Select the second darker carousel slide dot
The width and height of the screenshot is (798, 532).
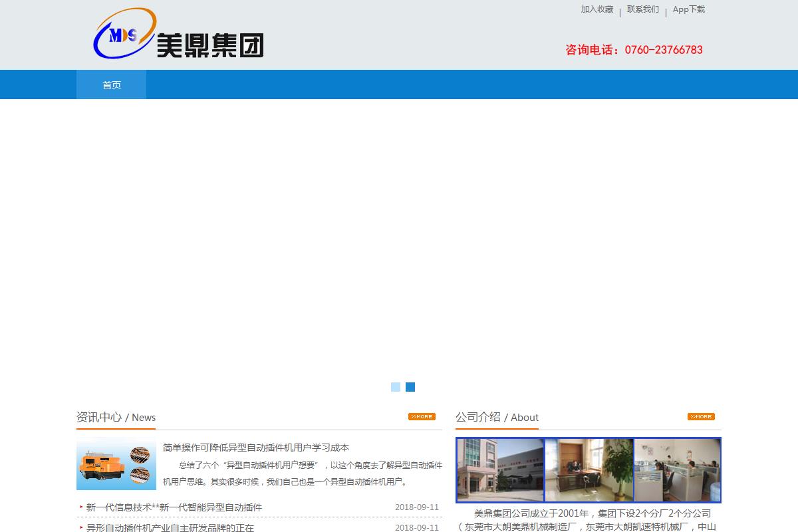[410, 387]
